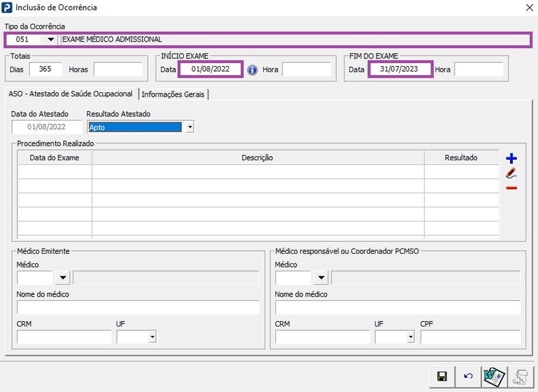
Task: Expand the Tipo da Ocorrência dropdown
Action: coord(51,40)
